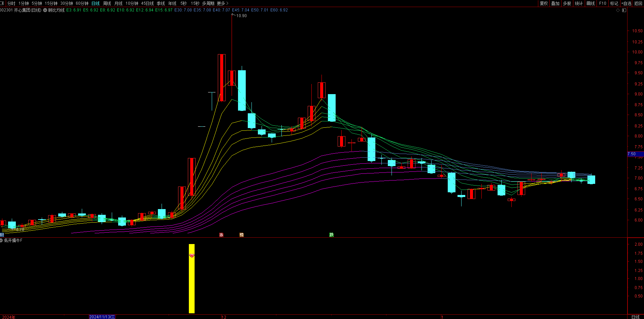Click the 日线 label at bottom right
Viewport: 644px width, 319px height.
[x=636, y=317]
